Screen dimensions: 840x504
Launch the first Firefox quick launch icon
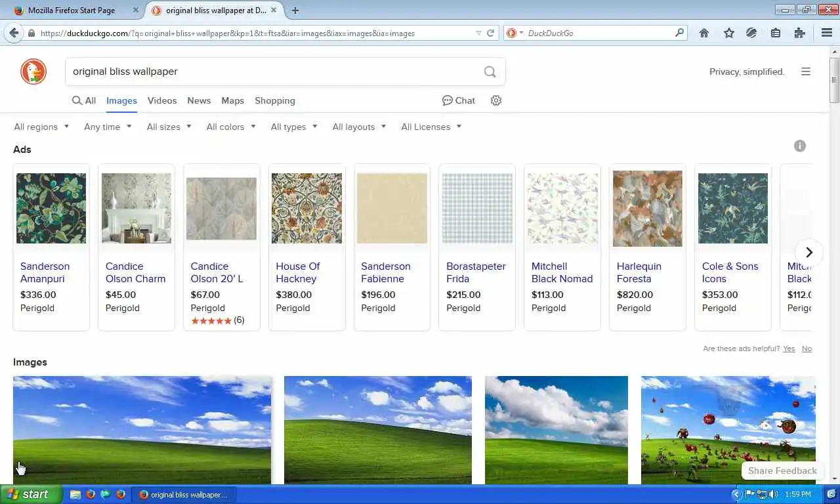[x=91, y=495]
